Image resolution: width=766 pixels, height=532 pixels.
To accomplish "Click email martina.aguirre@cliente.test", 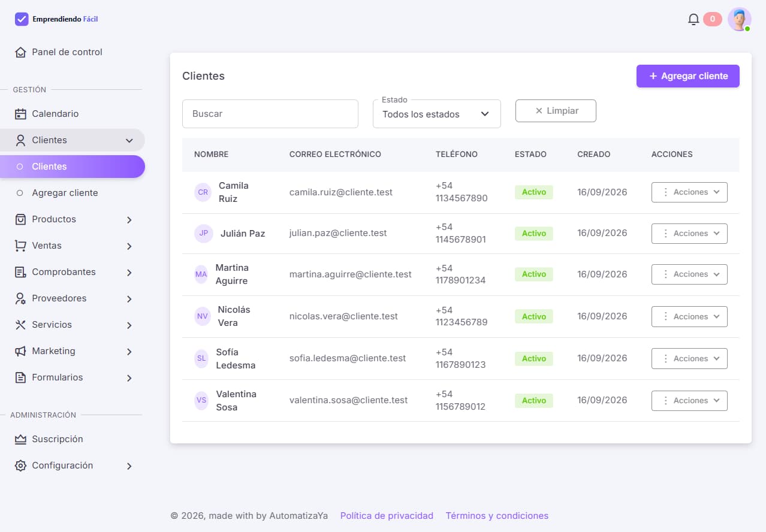I will point(351,274).
